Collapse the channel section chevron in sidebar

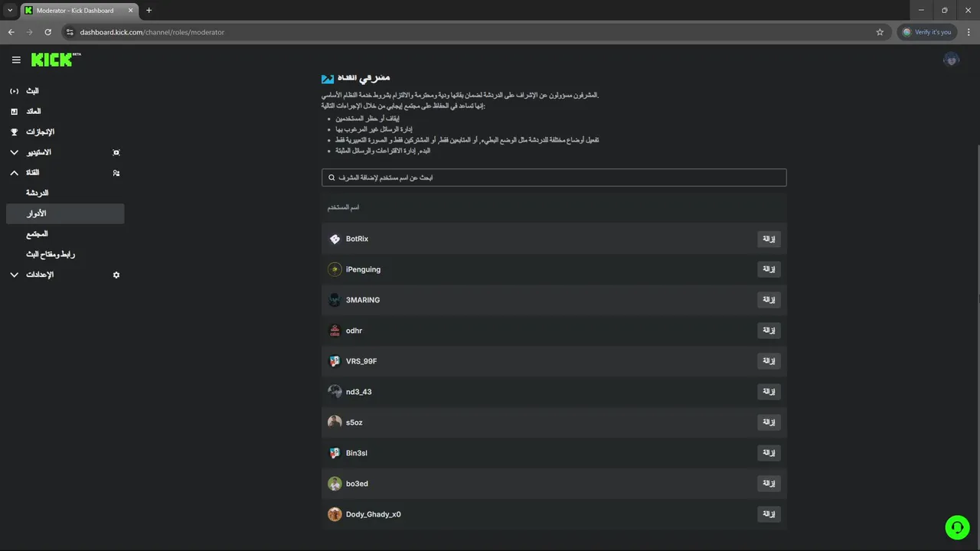(14, 173)
